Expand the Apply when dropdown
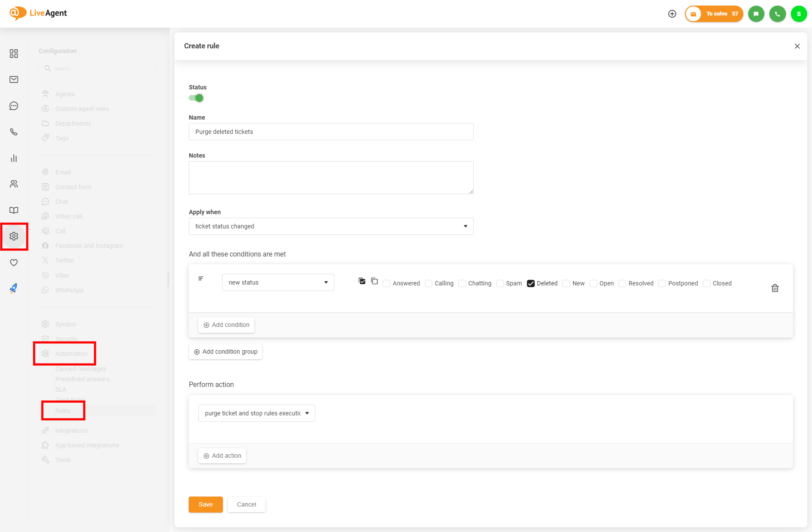Image resolution: width=812 pixels, height=532 pixels. click(x=331, y=226)
